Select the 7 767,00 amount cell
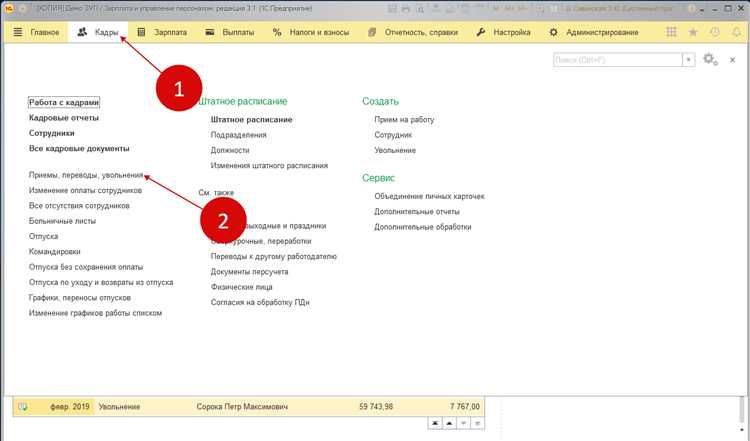The image size is (750, 441). (x=465, y=407)
